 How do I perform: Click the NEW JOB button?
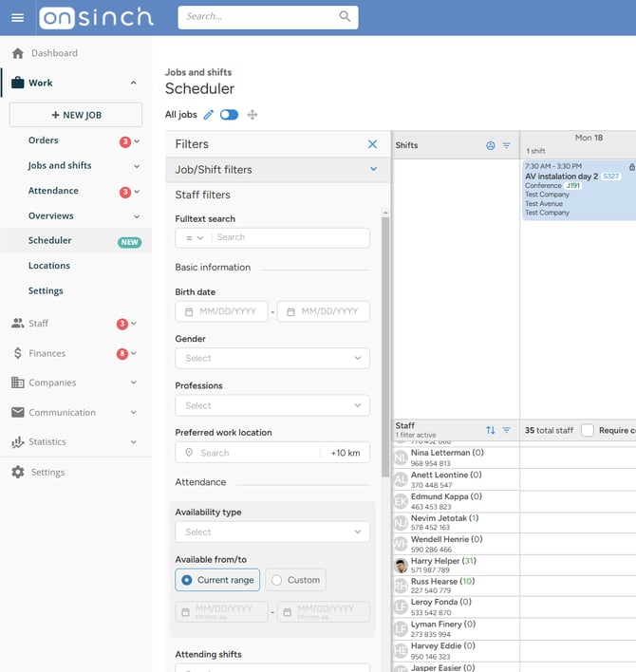76,115
